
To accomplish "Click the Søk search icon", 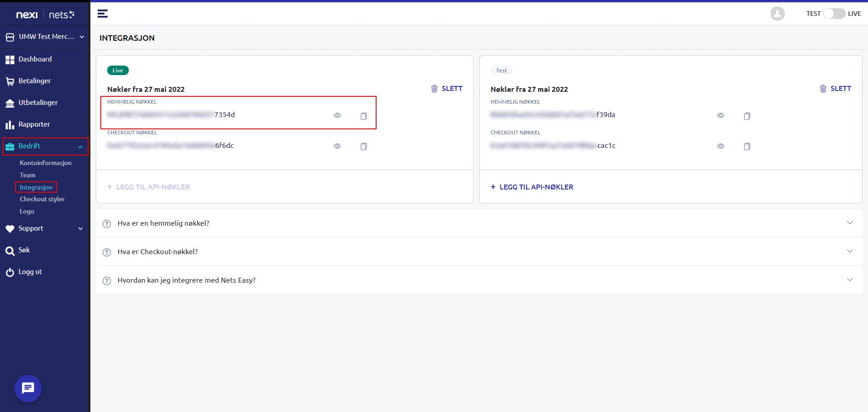I will pyautogui.click(x=10, y=251).
